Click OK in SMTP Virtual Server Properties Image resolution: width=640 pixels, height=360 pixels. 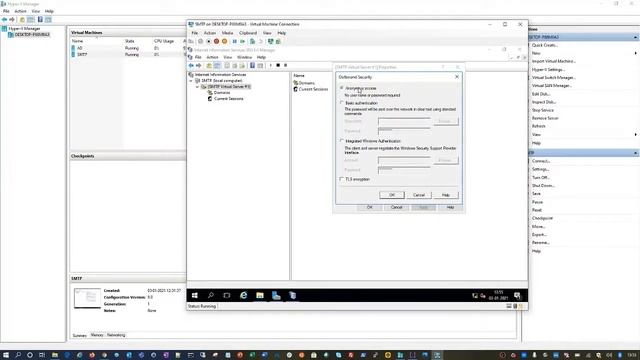[369, 207]
